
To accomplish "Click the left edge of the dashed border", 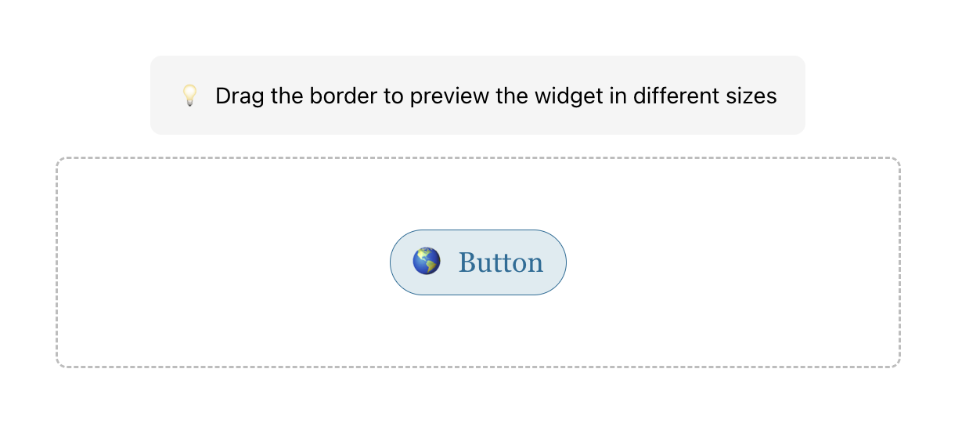I will (57, 262).
